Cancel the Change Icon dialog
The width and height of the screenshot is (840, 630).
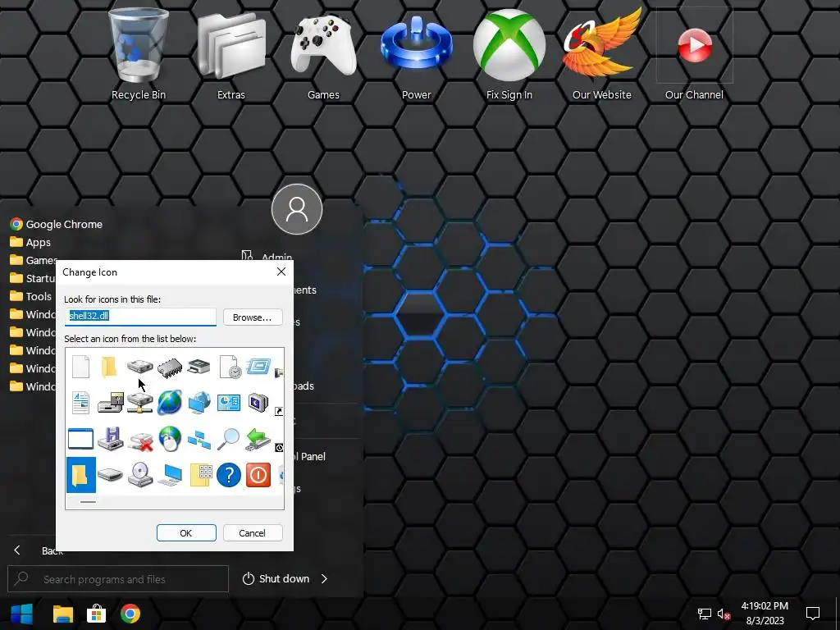pyautogui.click(x=253, y=533)
